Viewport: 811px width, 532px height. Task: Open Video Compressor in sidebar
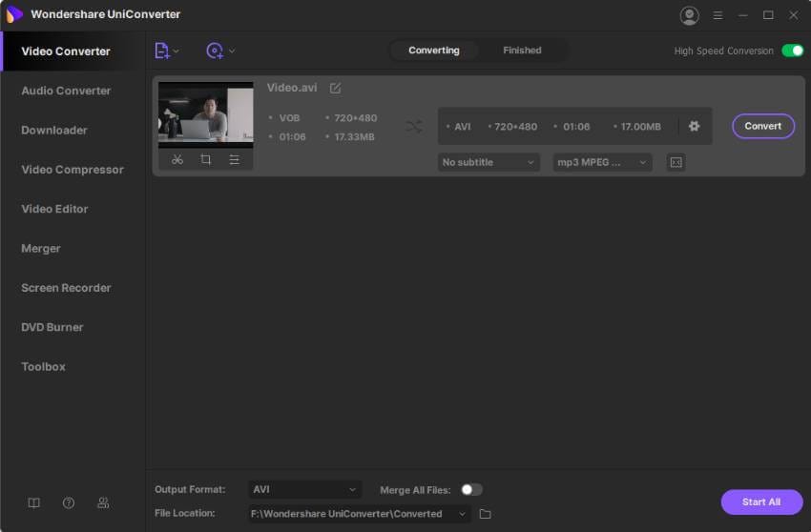[x=73, y=170]
